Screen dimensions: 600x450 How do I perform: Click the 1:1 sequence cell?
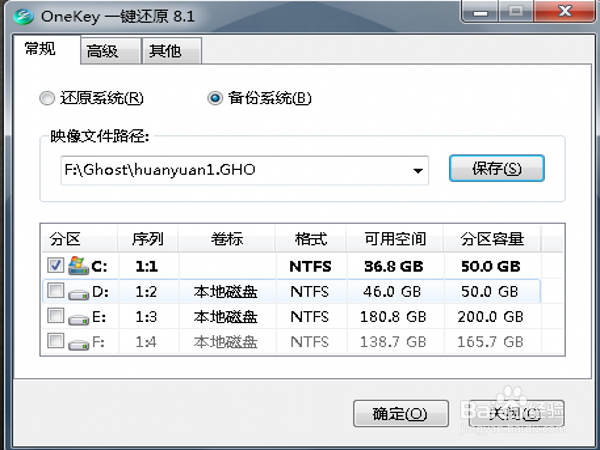click(x=147, y=266)
